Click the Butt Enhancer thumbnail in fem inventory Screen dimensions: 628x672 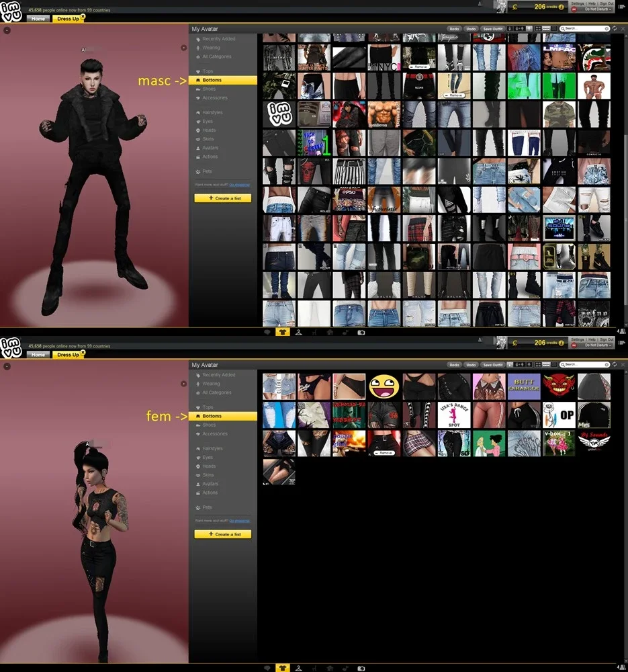(524, 386)
